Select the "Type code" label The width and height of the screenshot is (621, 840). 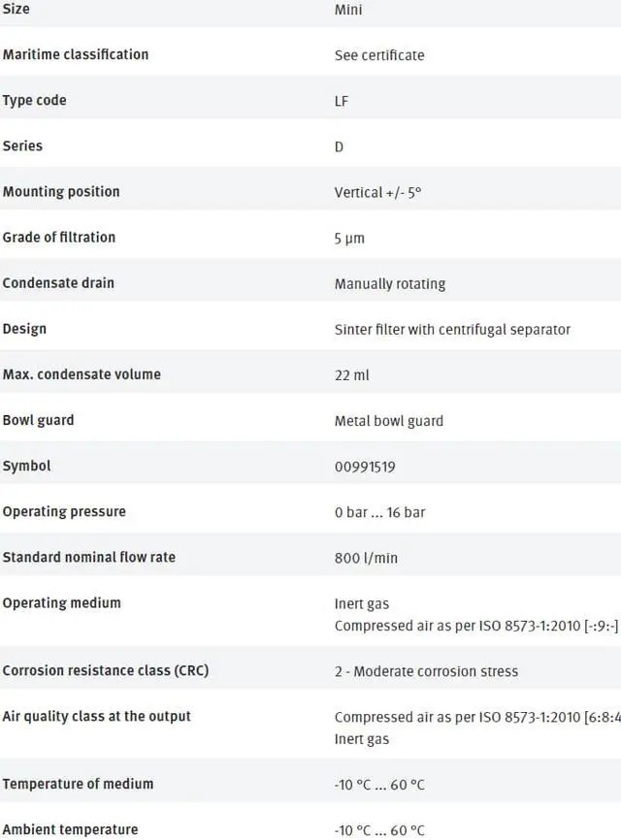(35, 100)
